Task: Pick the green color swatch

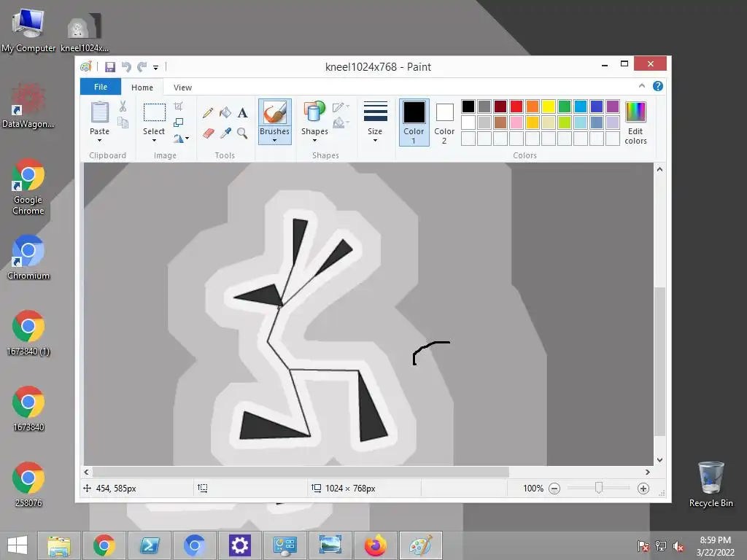Action: click(565, 106)
